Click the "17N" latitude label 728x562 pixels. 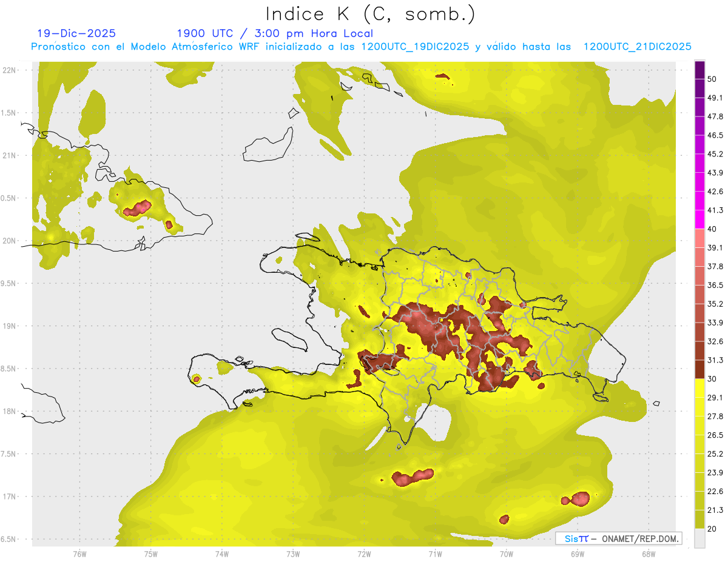10,497
